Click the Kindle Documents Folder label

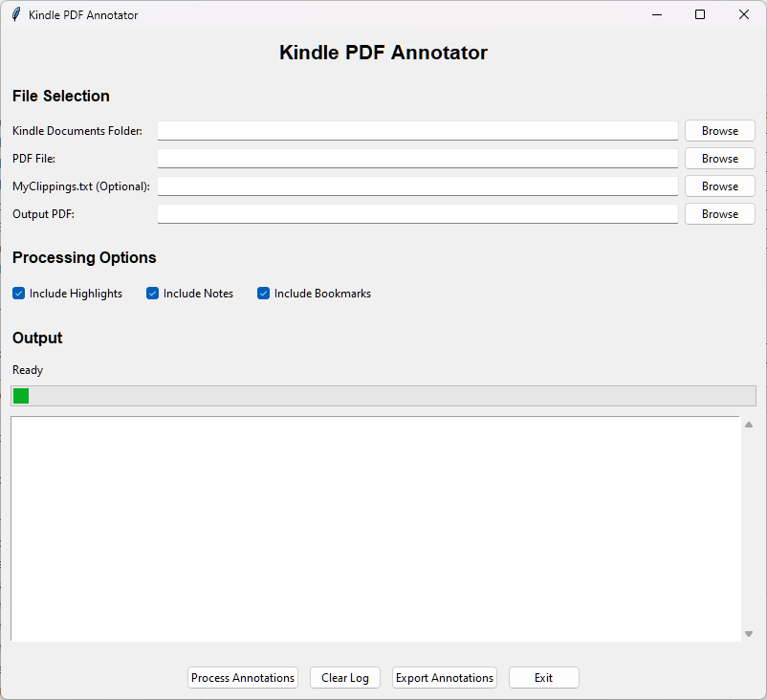[77, 131]
